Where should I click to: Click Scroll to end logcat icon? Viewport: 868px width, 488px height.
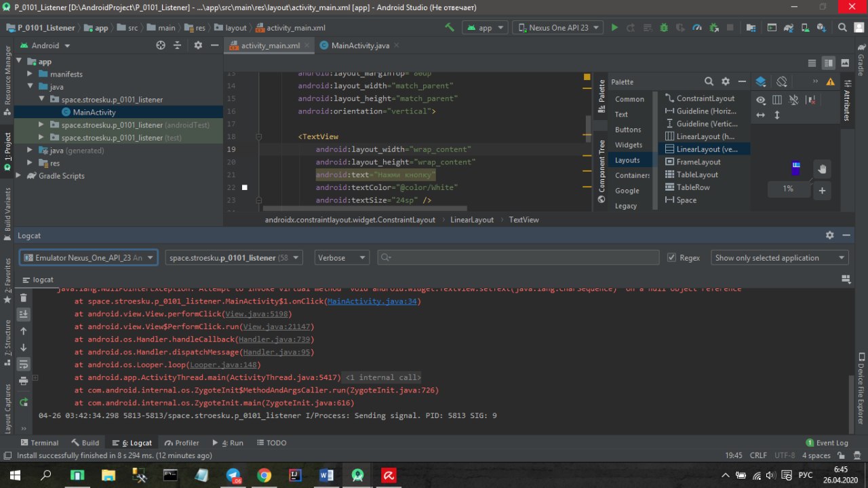(x=24, y=314)
